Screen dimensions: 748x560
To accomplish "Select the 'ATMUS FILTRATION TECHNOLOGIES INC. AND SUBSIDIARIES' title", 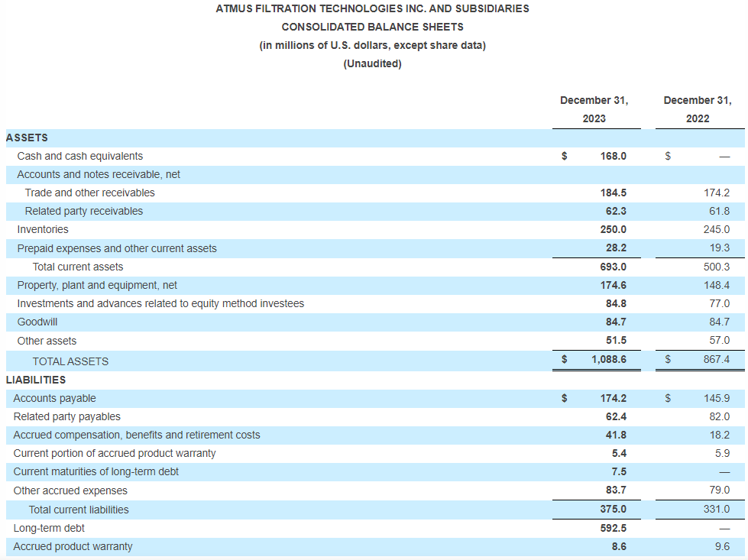I will [x=373, y=8].
